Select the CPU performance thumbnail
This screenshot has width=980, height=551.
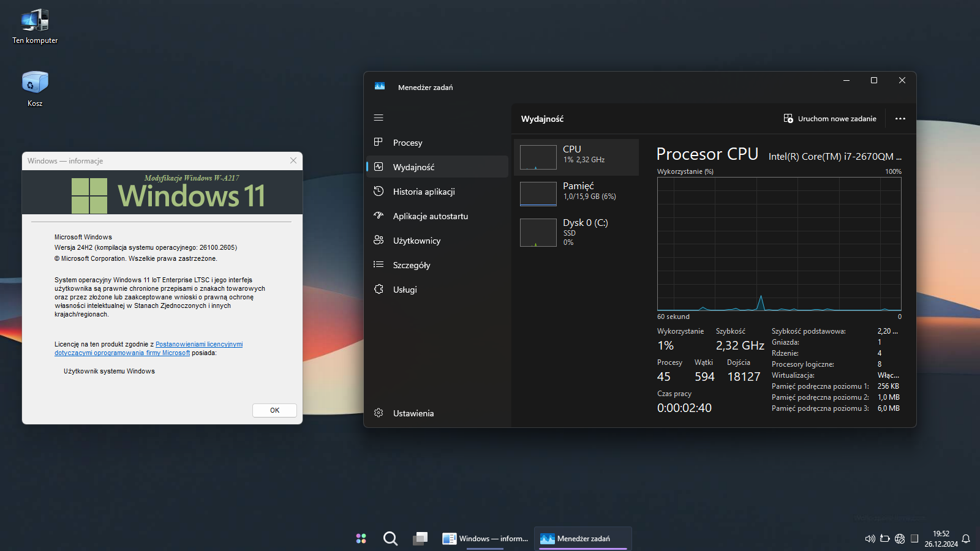point(576,157)
